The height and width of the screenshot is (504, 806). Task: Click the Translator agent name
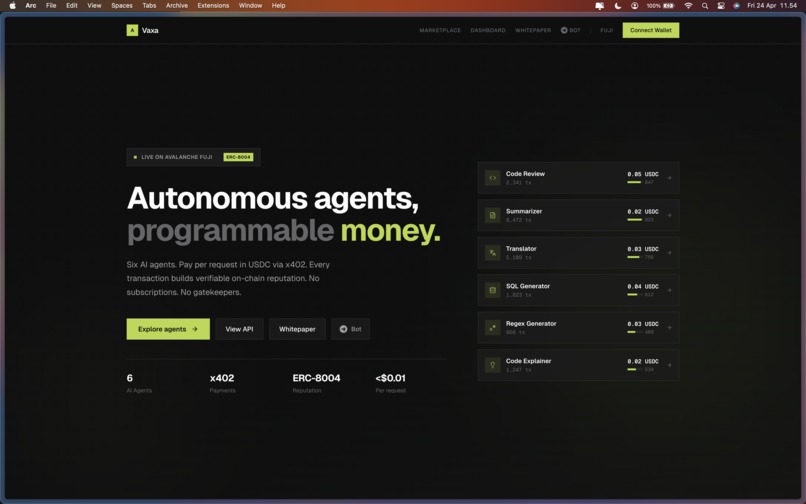click(x=521, y=248)
